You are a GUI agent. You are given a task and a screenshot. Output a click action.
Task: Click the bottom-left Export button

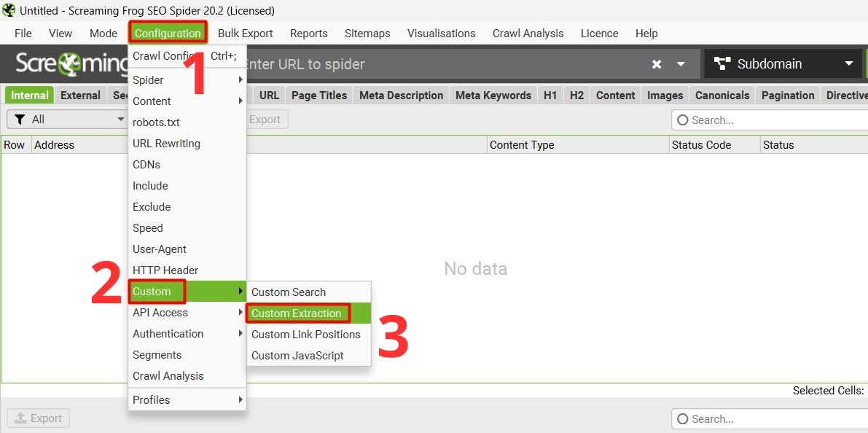coord(38,418)
